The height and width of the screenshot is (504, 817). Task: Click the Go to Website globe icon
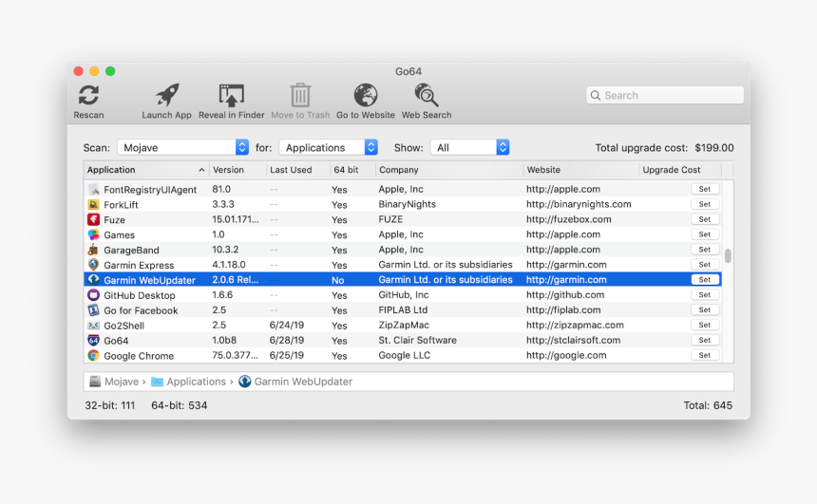point(366,95)
